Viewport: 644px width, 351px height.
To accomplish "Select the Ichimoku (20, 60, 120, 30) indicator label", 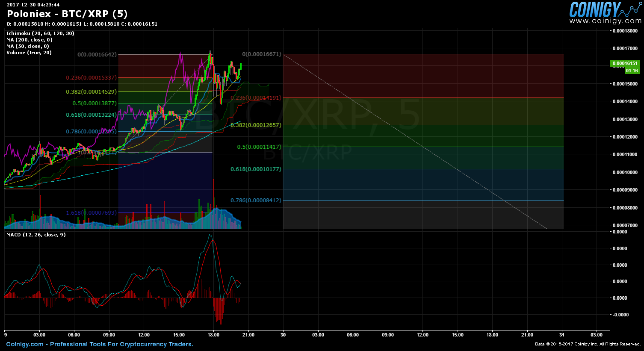I will coord(40,33).
